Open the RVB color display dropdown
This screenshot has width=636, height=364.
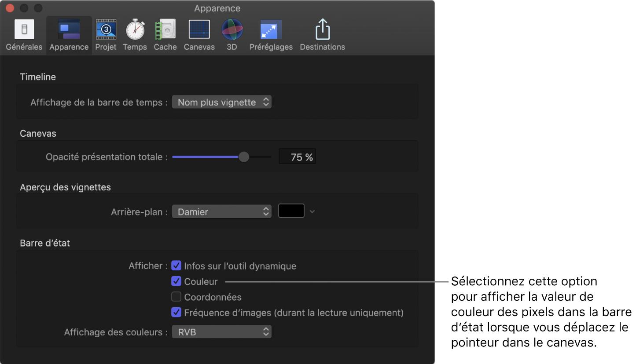[222, 332]
